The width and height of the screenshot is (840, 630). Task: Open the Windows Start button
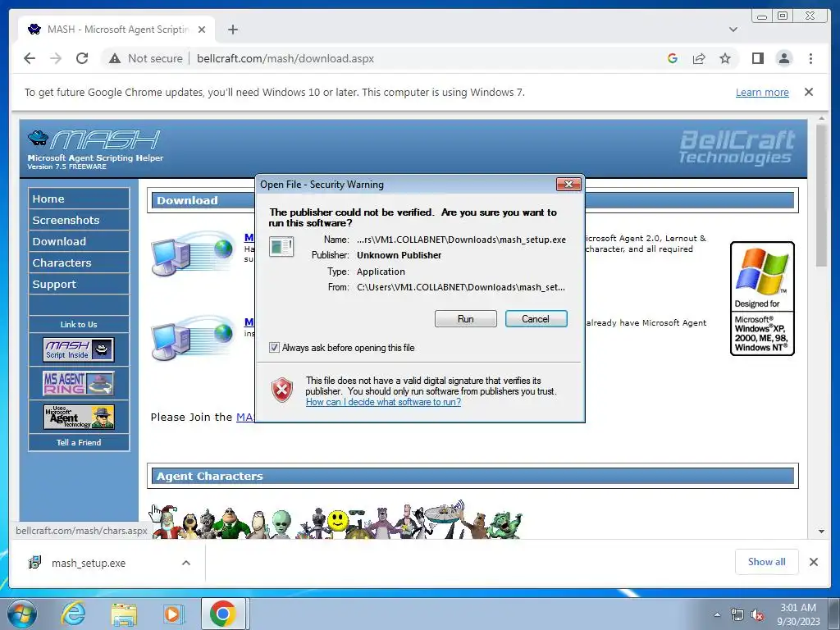(x=22, y=614)
